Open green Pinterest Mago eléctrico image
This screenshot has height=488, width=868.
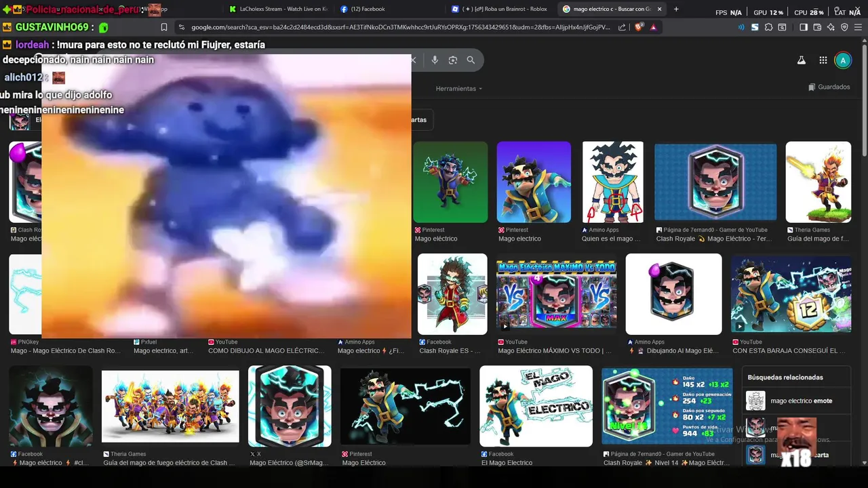450,182
